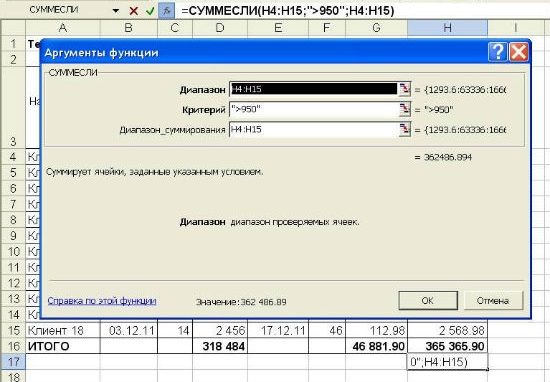Select column D header
The width and height of the screenshot is (550, 382).
pos(220,28)
